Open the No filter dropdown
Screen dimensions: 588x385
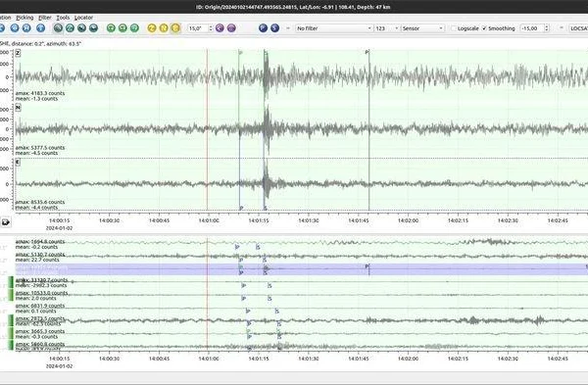pyautogui.click(x=333, y=28)
